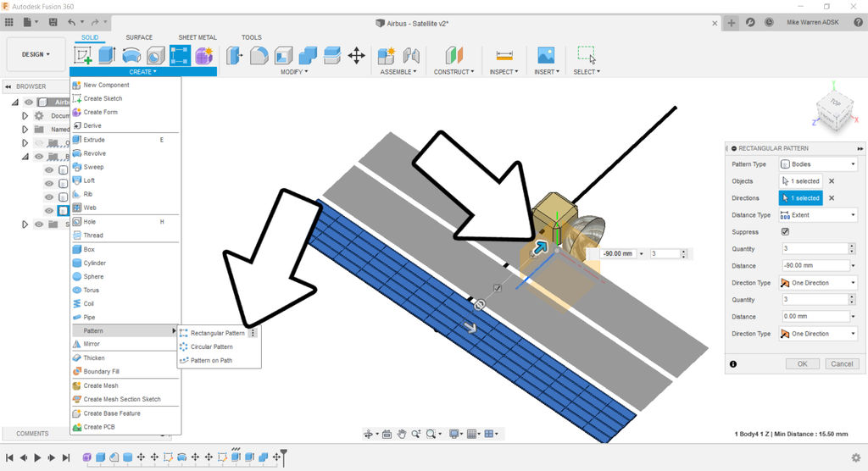Open timeline settings gear icon
Viewport: 868px width, 471px height.
pos(856,457)
